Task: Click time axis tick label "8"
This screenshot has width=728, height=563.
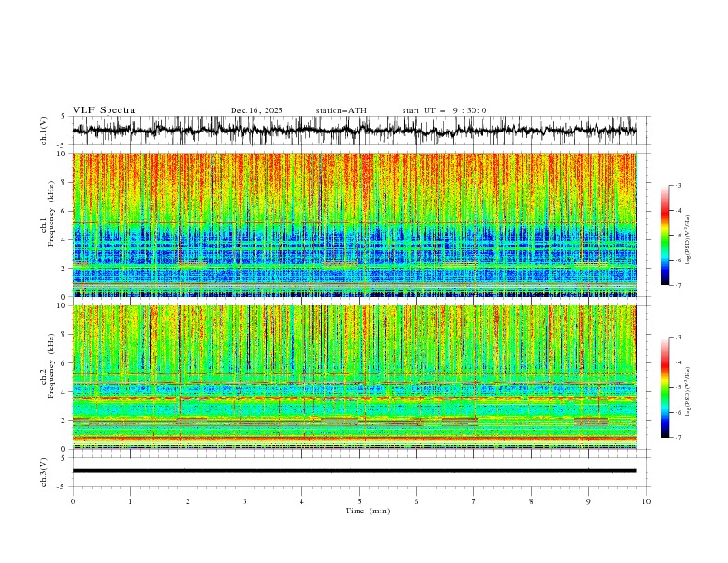Action: (531, 501)
